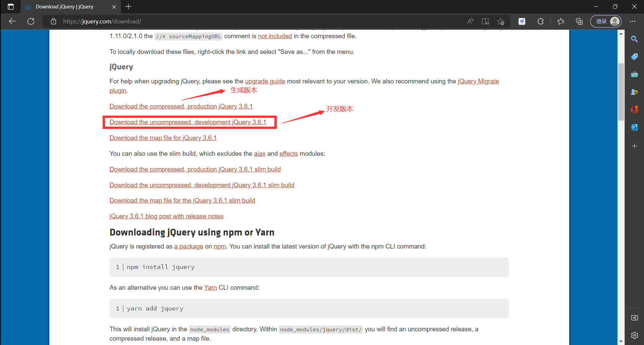The image size is (644, 345).
Task: Add this page to favorites
Action: pyautogui.click(x=501, y=21)
